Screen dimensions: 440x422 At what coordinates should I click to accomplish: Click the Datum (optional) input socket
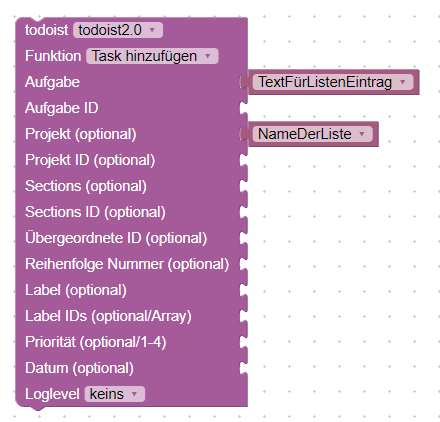(x=244, y=368)
